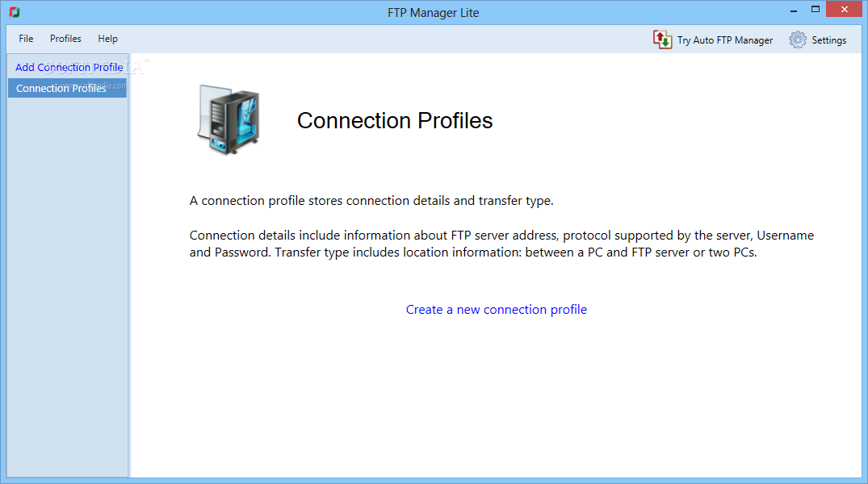
Task: Click the sentence about stored connection details
Action: click(x=371, y=201)
